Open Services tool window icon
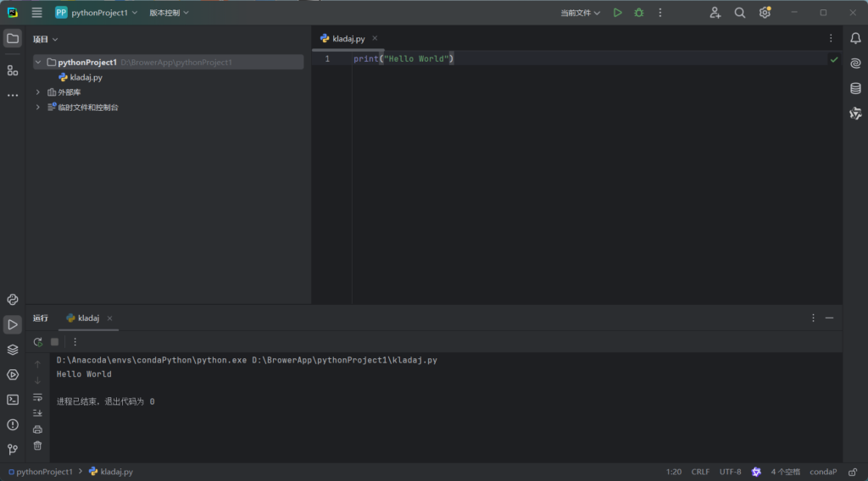 [12, 374]
